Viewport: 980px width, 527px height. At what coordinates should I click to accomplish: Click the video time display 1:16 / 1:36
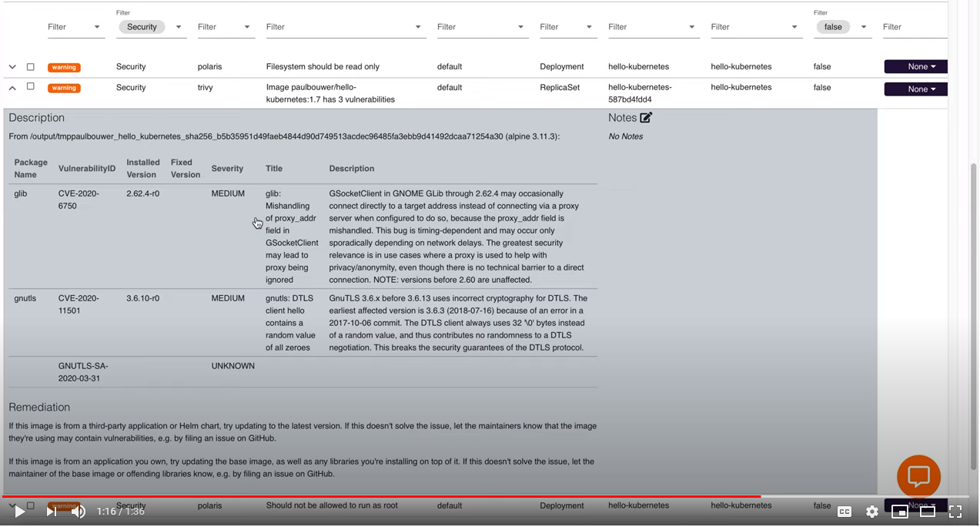(x=121, y=512)
